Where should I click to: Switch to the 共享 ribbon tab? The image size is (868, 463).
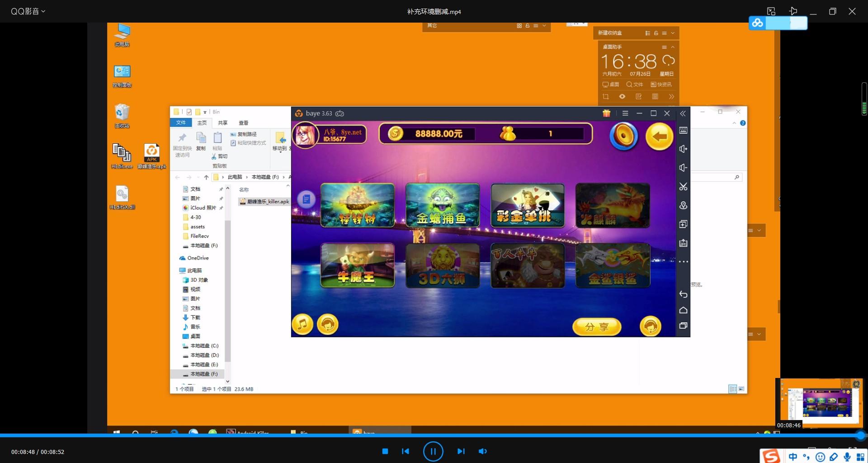tap(223, 123)
